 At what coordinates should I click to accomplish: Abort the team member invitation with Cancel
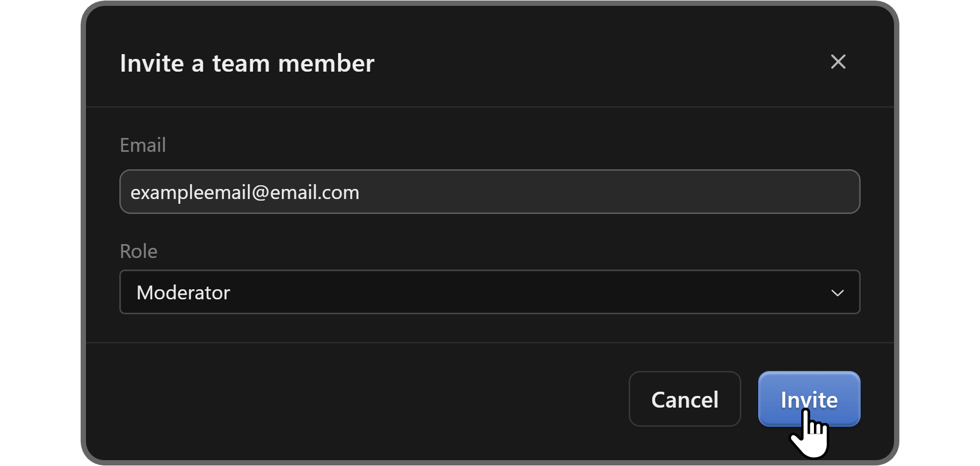click(684, 399)
